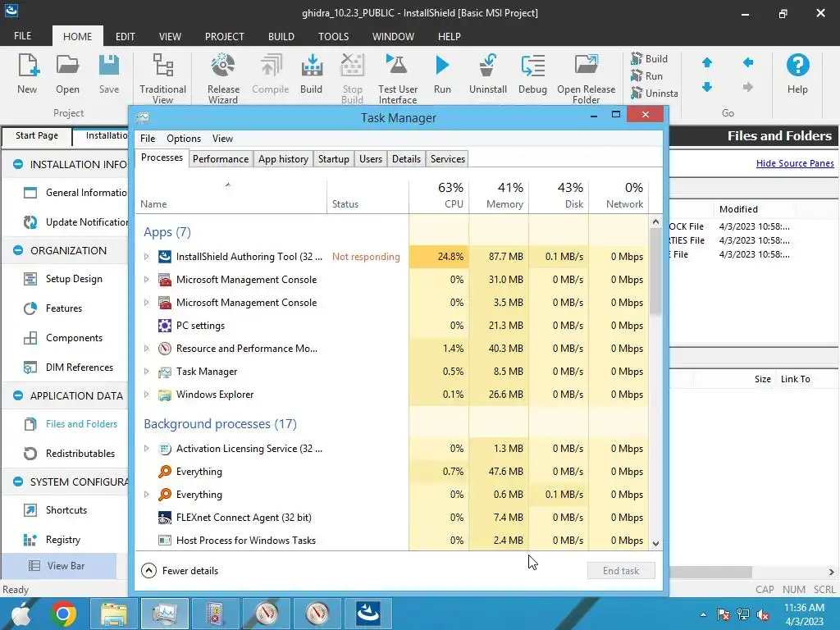Open Task Manager Options menu
The width and height of the screenshot is (840, 630).
(x=184, y=139)
